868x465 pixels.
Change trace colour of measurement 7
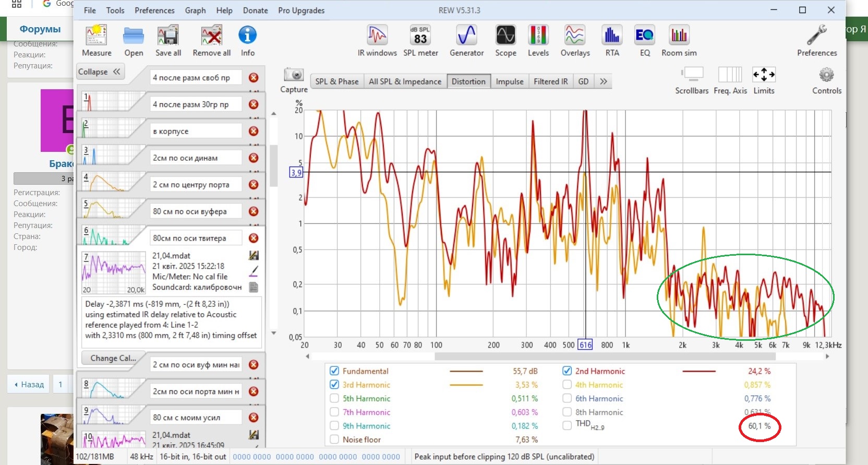[x=254, y=271]
